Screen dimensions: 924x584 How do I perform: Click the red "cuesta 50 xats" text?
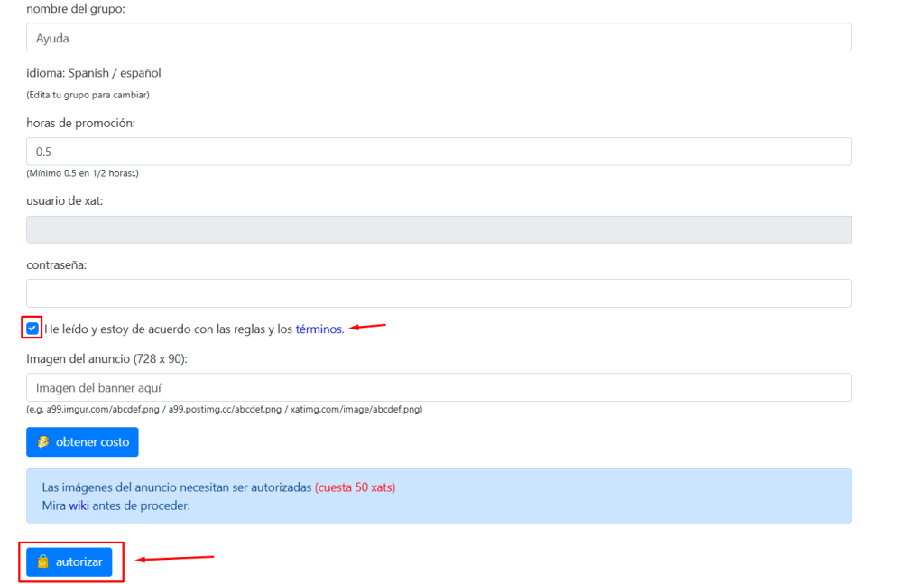pyautogui.click(x=355, y=487)
